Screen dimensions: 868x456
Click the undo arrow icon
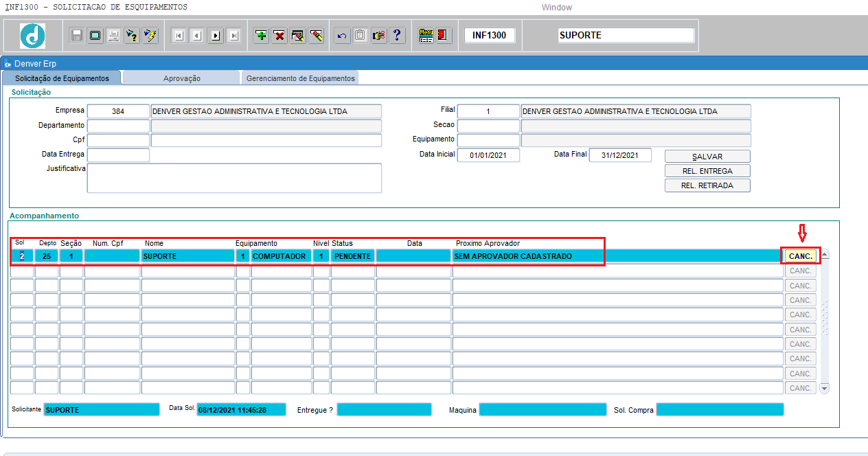(342, 35)
